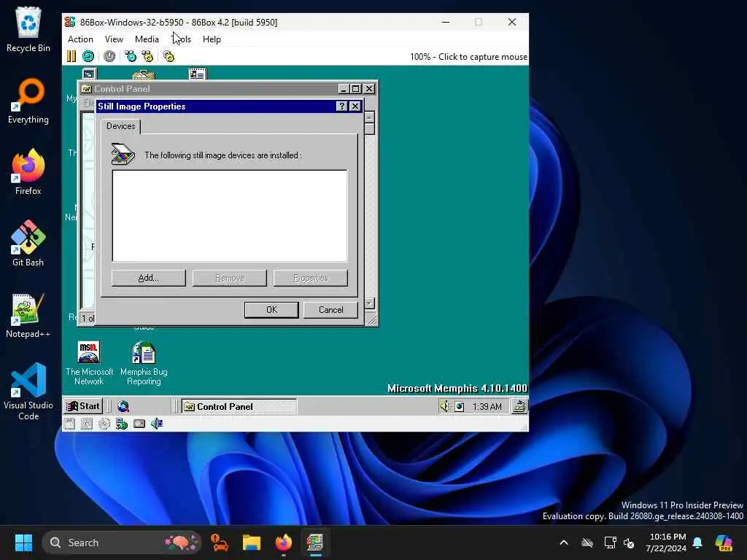Click the Properties button
Viewport: 747px width, 560px height.
[x=311, y=278]
